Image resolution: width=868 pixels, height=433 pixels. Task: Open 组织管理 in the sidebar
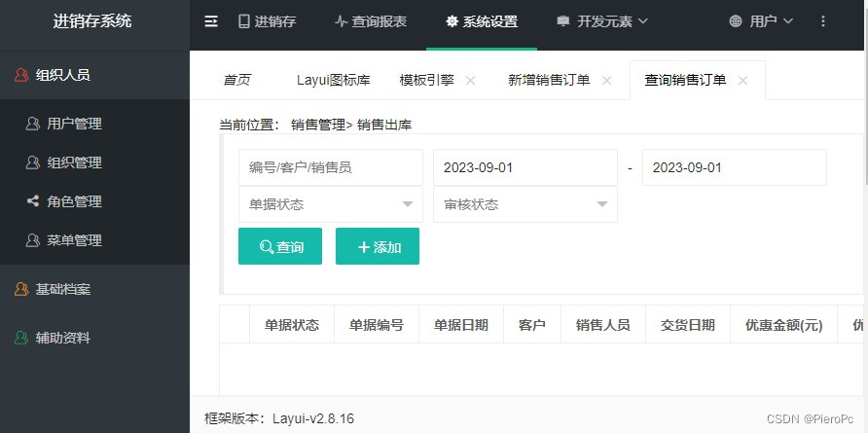coord(94,162)
